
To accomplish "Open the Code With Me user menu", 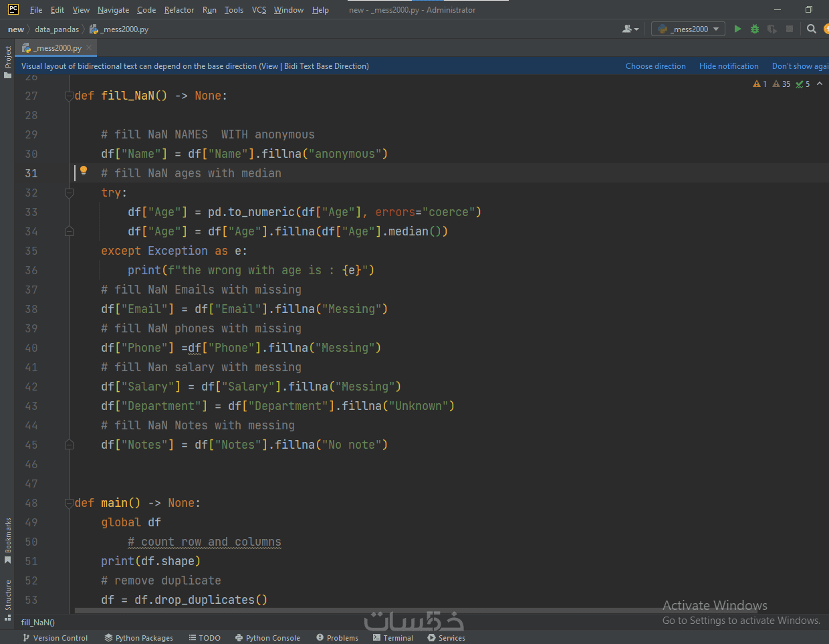I will [630, 29].
